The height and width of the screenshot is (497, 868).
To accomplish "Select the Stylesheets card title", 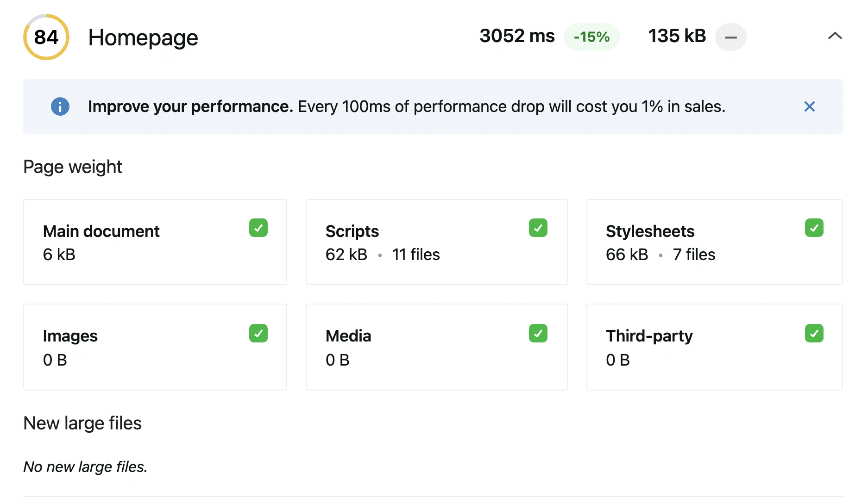I will [x=650, y=231].
